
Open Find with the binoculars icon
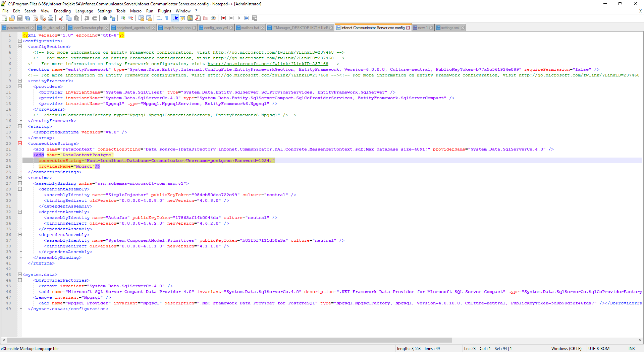coord(105,18)
